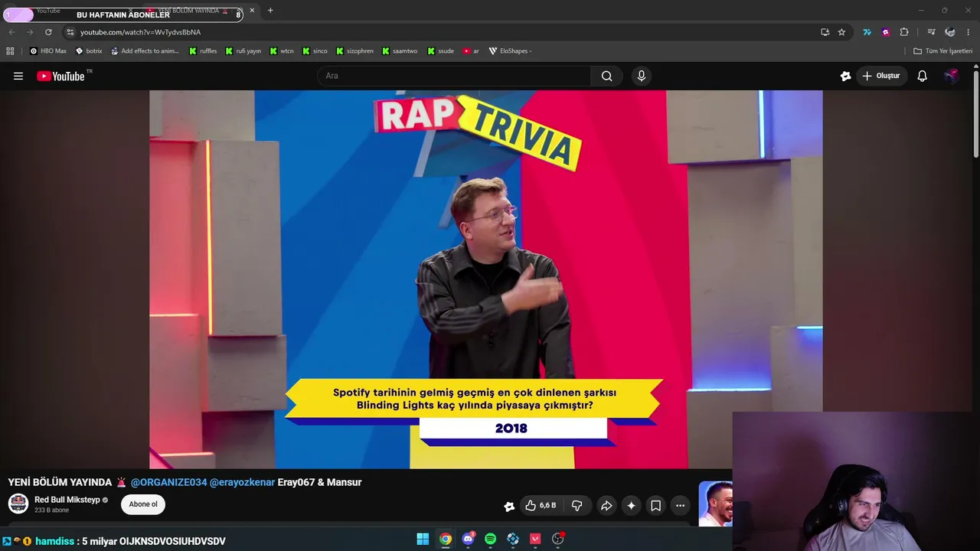Open the YouTube notifications bell
The width and height of the screenshot is (980, 551).
pos(923,76)
